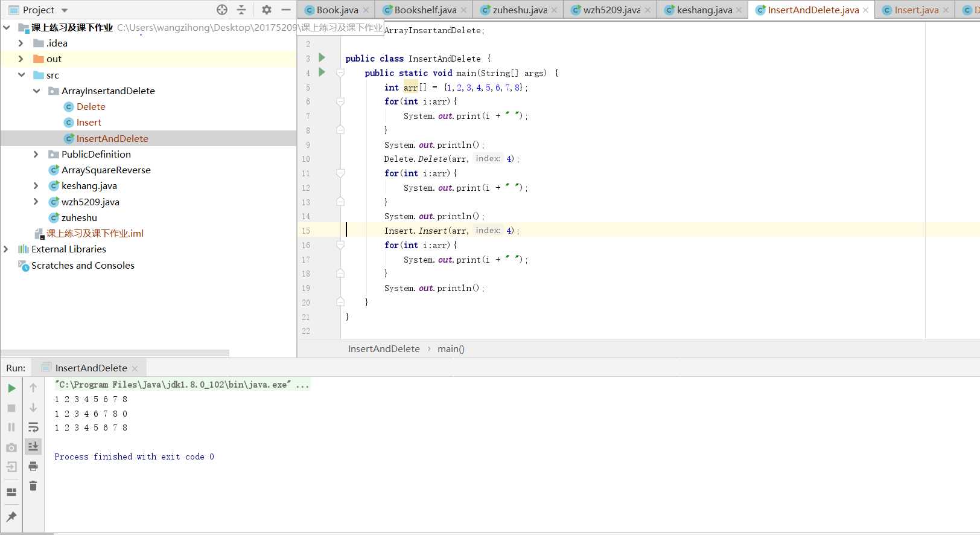Close the Book.java tab
980x535 pixels.
pos(366,10)
